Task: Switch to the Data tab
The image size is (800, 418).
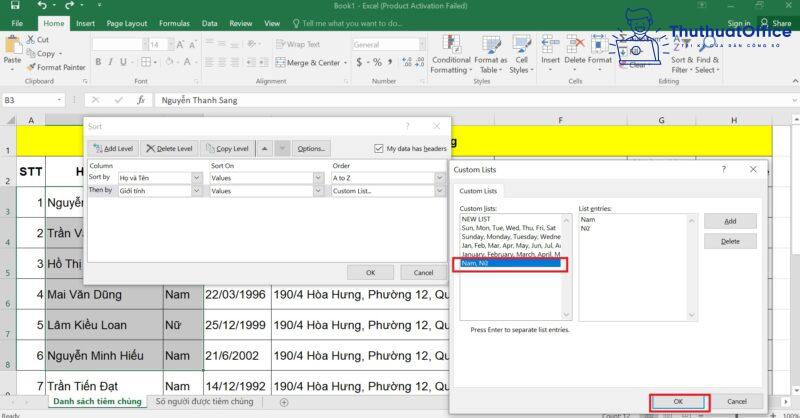Action: tap(209, 23)
